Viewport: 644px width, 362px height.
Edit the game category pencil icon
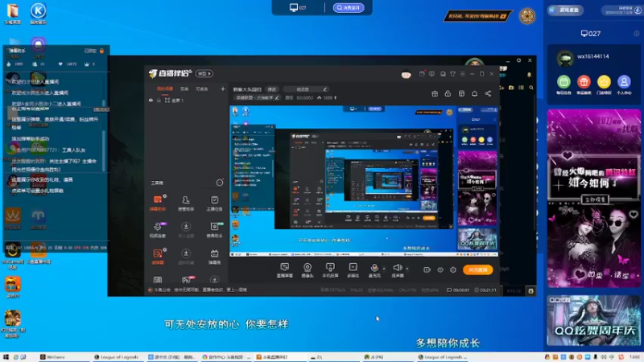277,97
